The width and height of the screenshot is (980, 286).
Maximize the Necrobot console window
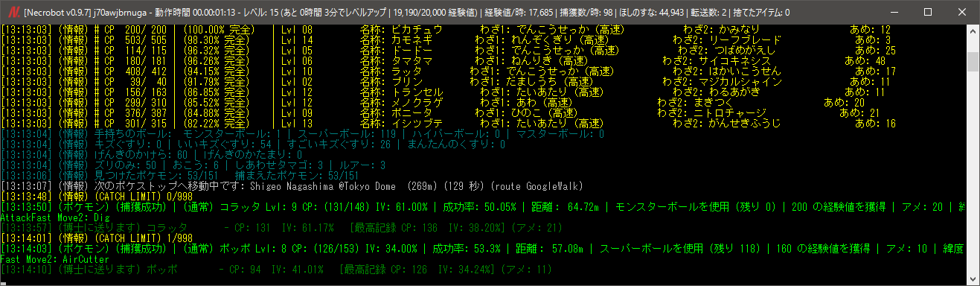tap(928, 12)
